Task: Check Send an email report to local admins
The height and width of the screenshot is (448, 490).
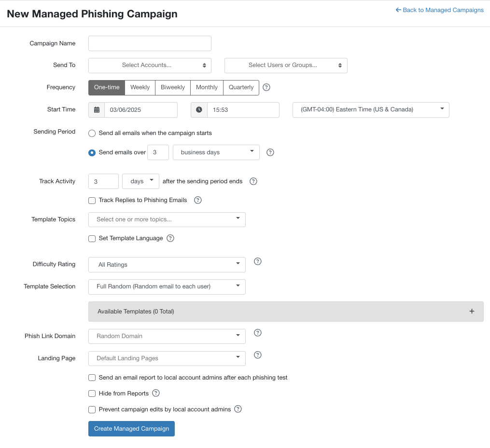Action: 92,377
